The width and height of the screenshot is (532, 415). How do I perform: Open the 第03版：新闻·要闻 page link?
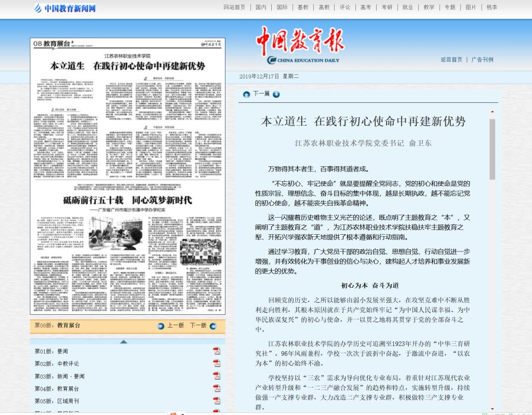click(59, 376)
